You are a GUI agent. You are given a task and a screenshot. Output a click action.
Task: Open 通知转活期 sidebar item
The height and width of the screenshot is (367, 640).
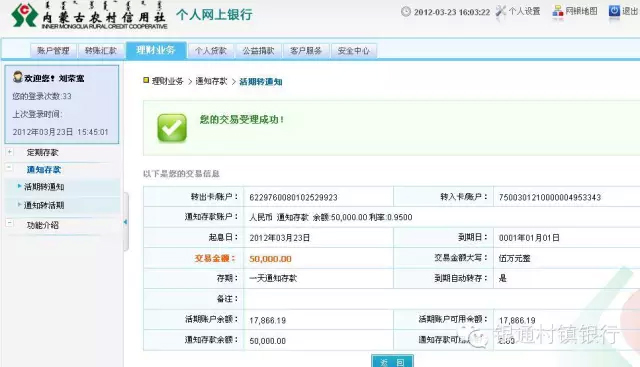44,205
